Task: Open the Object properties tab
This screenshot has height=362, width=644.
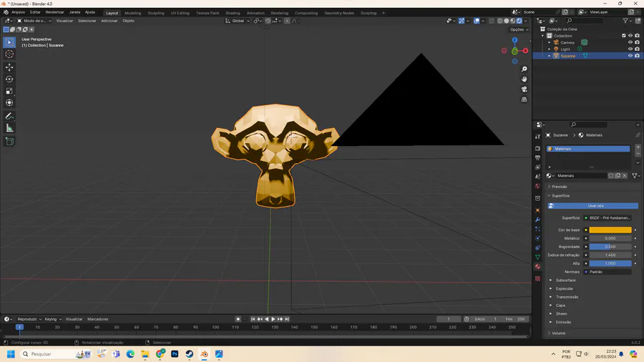Action: (x=537, y=210)
